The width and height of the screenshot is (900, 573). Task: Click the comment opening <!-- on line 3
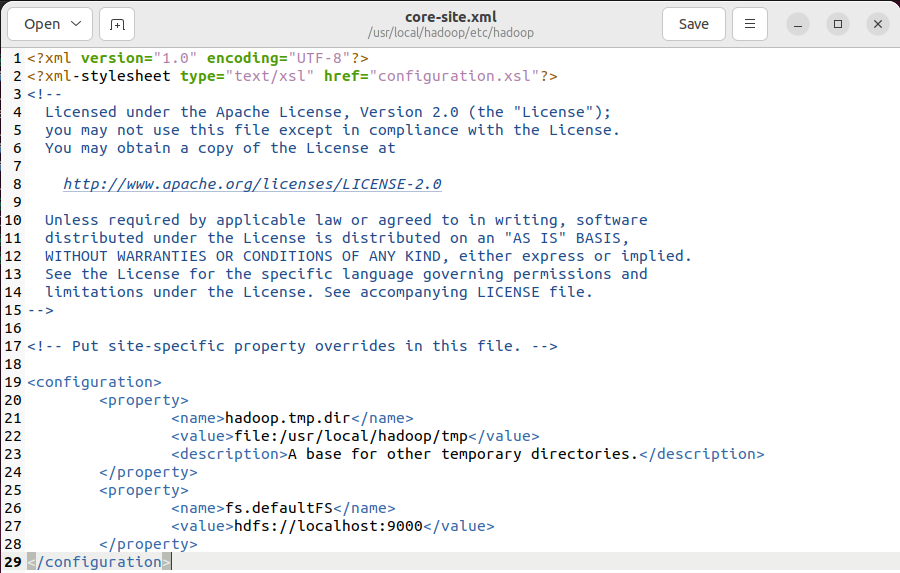pos(44,94)
